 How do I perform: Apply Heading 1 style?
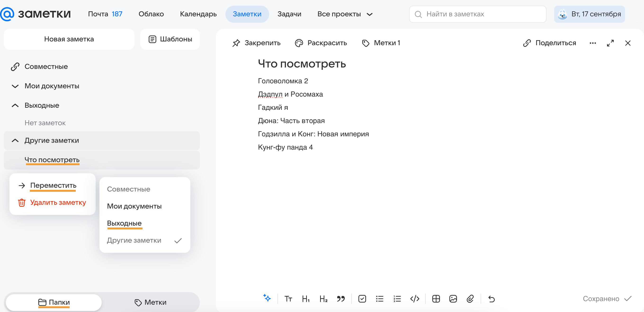(306, 299)
